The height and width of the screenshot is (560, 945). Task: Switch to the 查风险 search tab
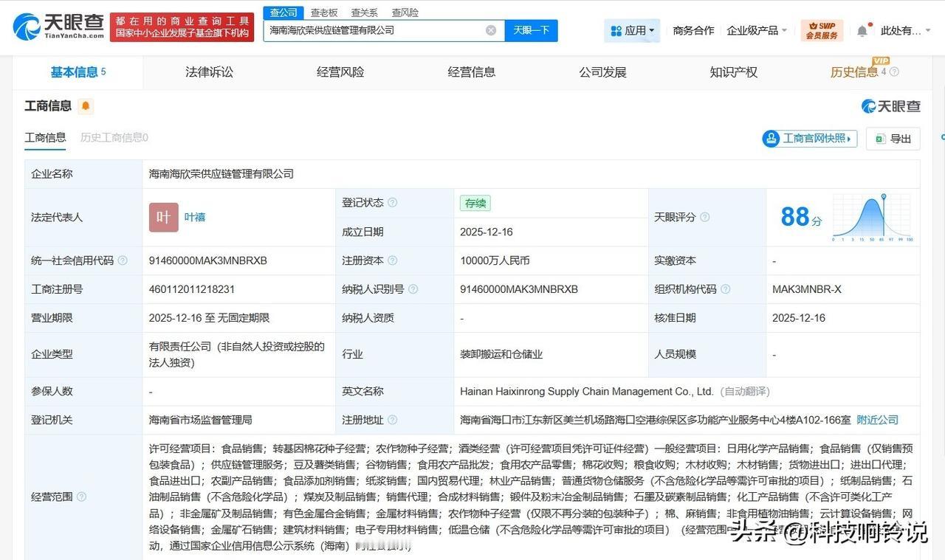(x=405, y=12)
